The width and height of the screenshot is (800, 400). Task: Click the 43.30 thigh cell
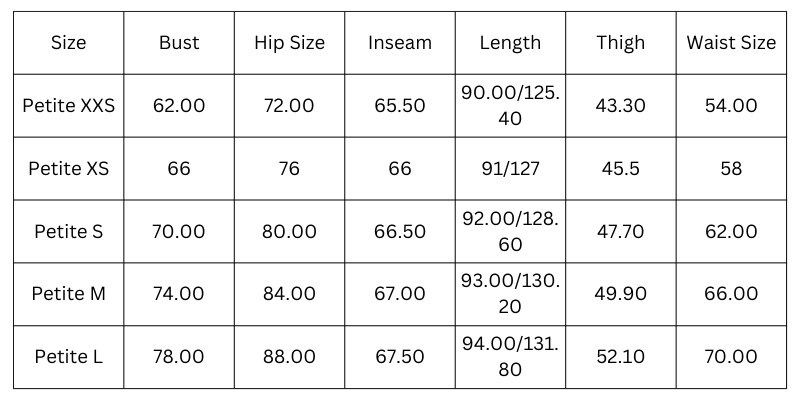620,105
